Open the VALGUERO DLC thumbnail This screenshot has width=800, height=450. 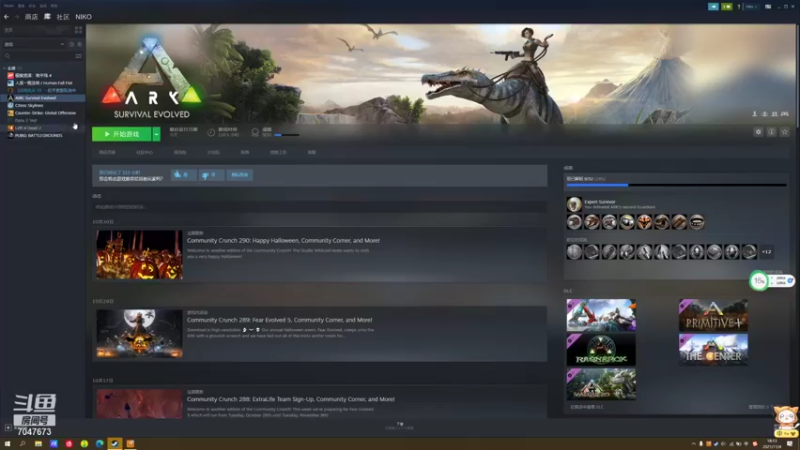pos(601,384)
